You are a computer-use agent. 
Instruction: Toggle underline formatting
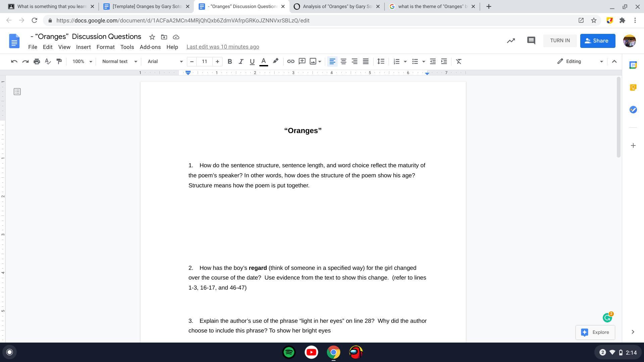252,61
